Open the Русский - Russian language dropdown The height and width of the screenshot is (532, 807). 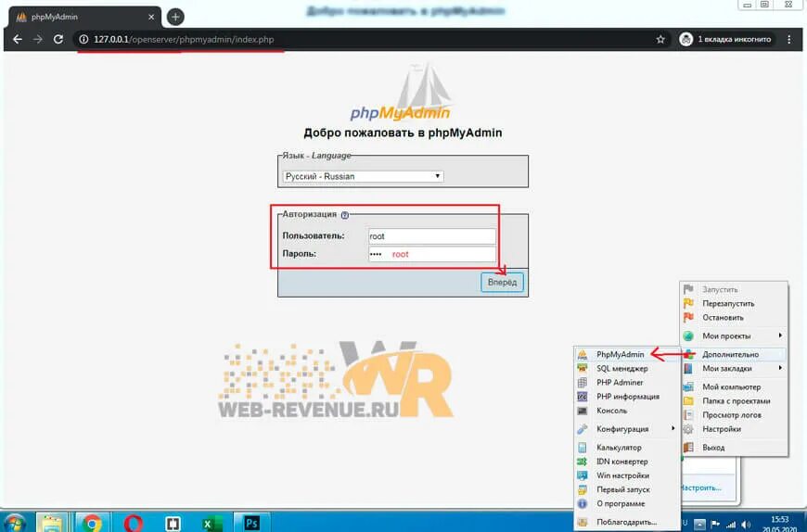(363, 176)
